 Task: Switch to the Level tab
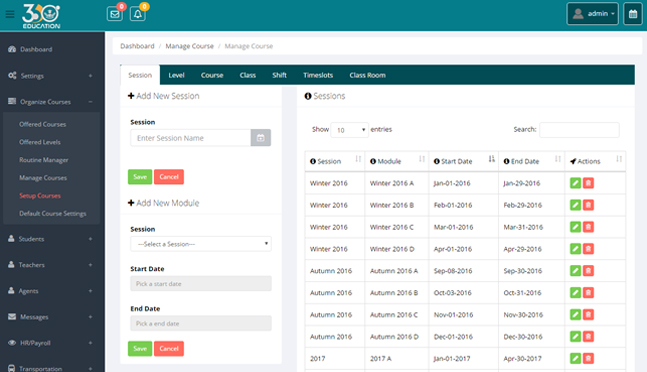pyautogui.click(x=176, y=75)
